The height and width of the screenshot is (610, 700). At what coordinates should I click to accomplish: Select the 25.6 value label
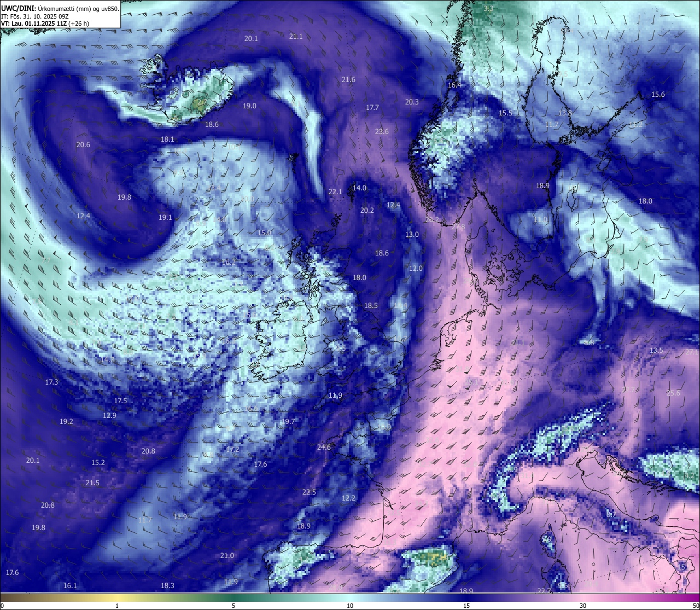tap(673, 393)
